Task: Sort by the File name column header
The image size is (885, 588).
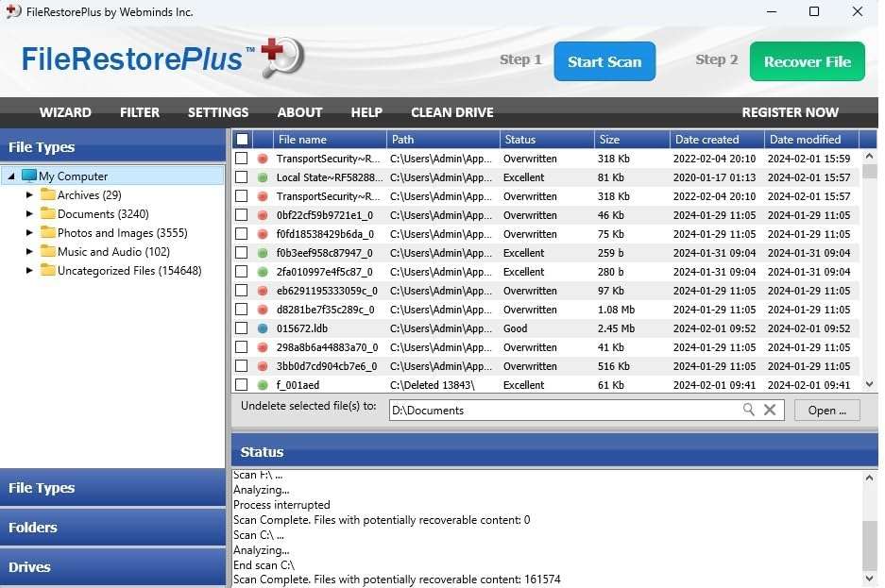Action: [330, 140]
